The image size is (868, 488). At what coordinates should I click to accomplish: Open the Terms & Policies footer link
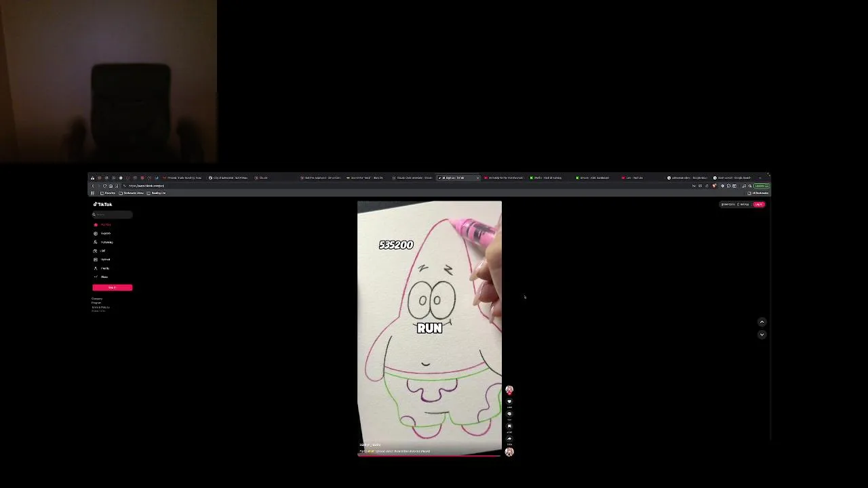click(x=100, y=307)
